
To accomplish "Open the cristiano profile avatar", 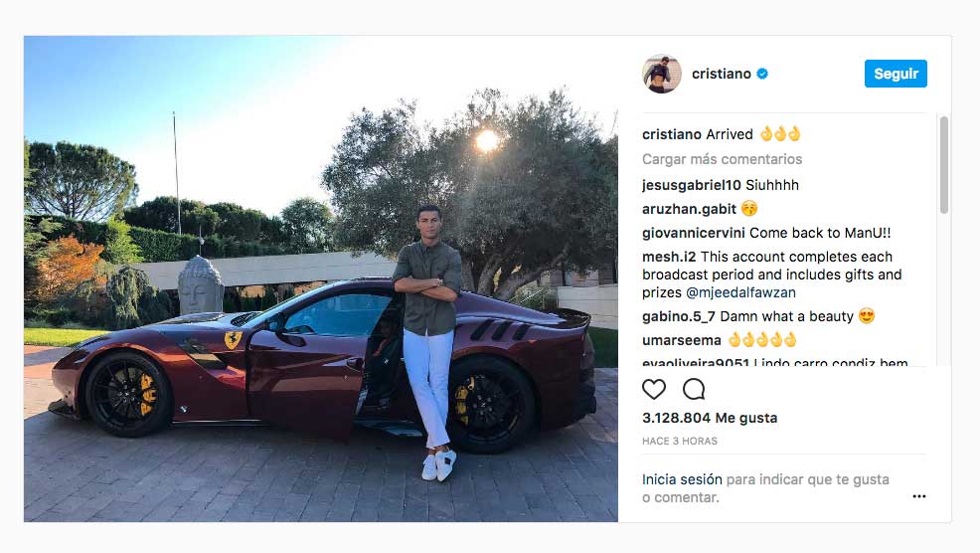I will point(662,74).
